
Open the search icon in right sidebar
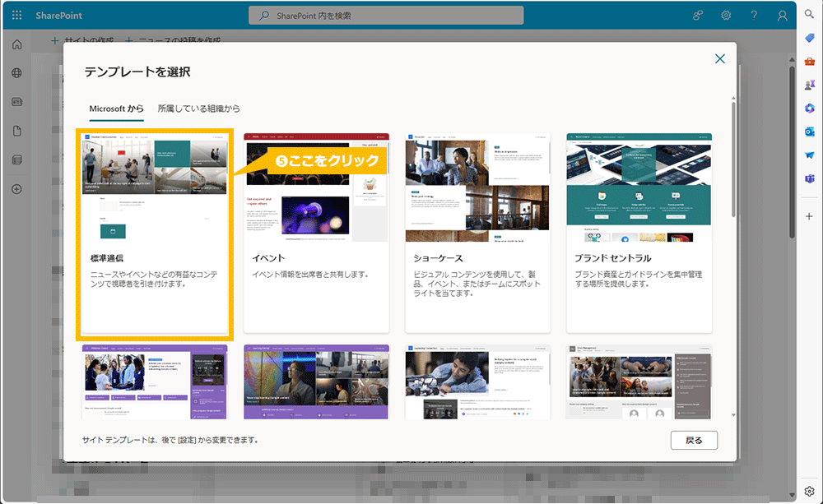pyautogui.click(x=810, y=14)
